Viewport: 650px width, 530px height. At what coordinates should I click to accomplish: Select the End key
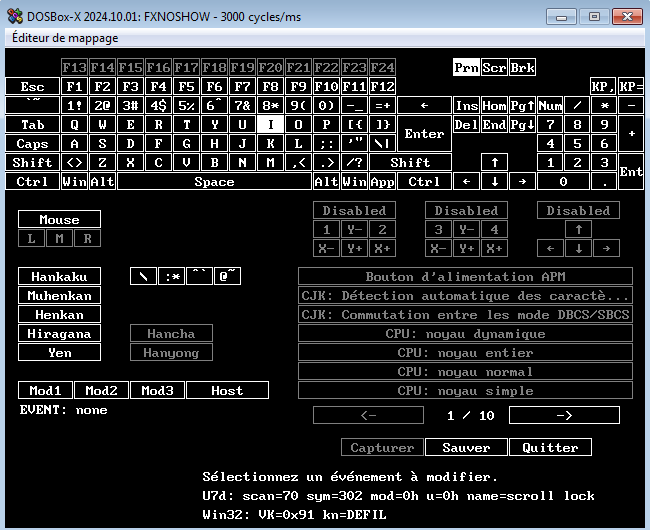pyautogui.click(x=495, y=124)
